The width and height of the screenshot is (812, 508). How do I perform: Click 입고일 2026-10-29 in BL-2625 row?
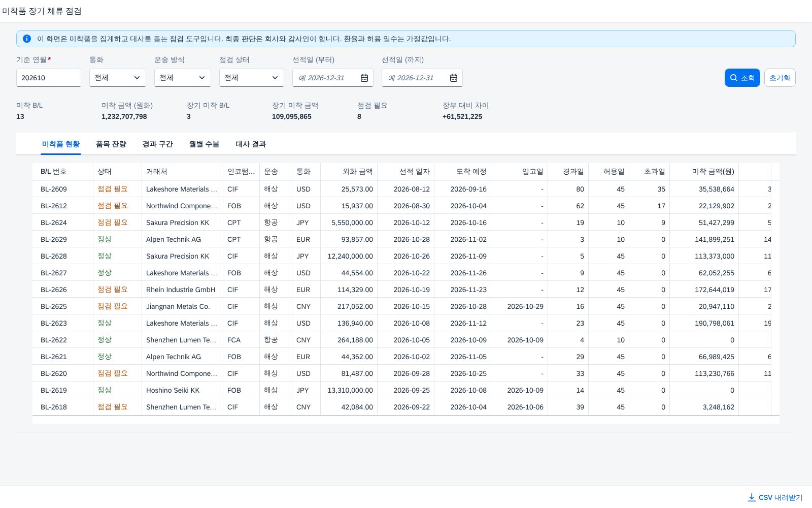click(525, 306)
